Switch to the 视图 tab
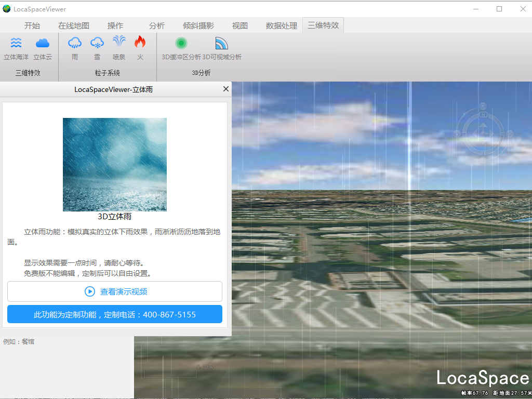 click(240, 25)
